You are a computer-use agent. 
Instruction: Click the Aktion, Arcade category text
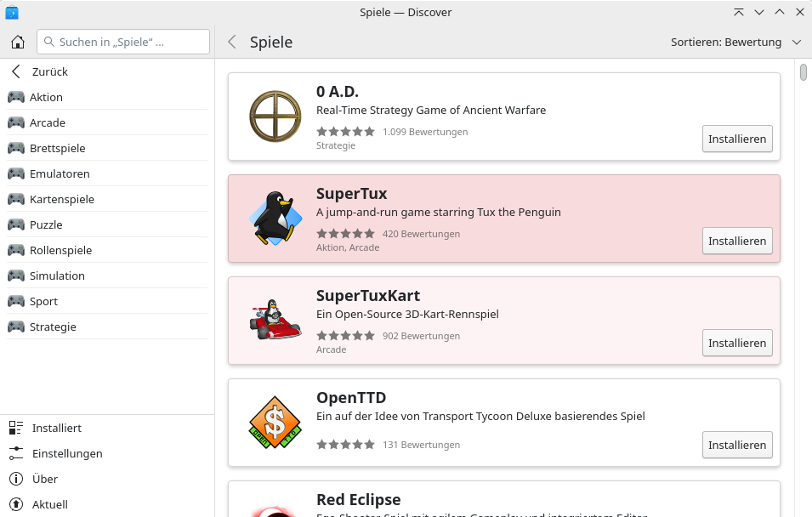[348, 247]
